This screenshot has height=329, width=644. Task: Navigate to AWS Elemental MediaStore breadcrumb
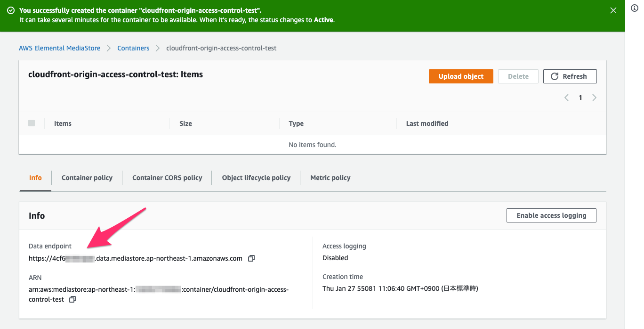point(59,48)
